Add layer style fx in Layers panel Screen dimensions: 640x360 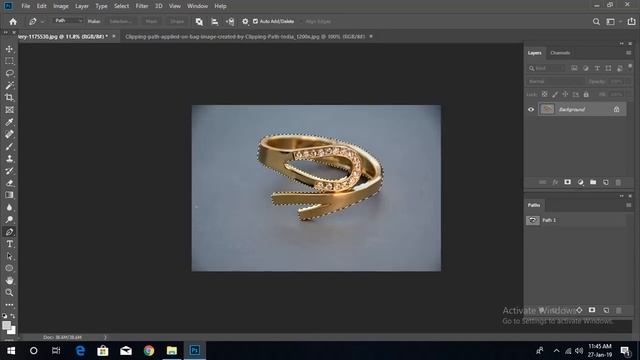point(555,182)
